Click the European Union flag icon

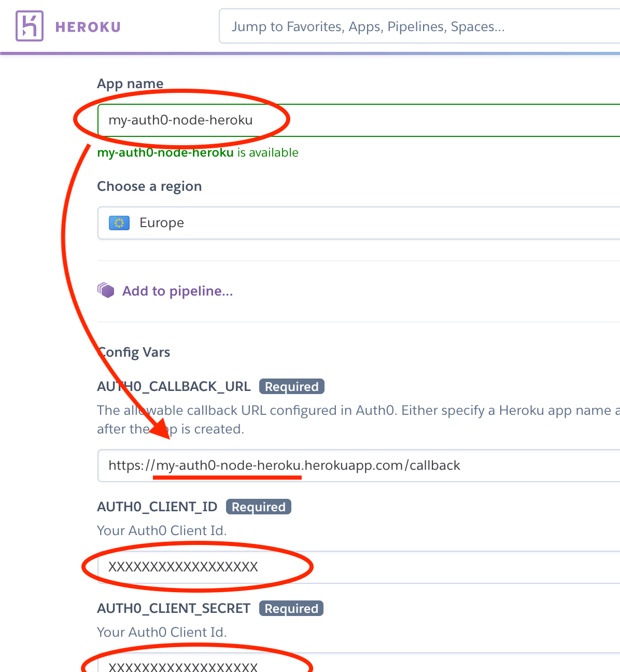point(119,223)
